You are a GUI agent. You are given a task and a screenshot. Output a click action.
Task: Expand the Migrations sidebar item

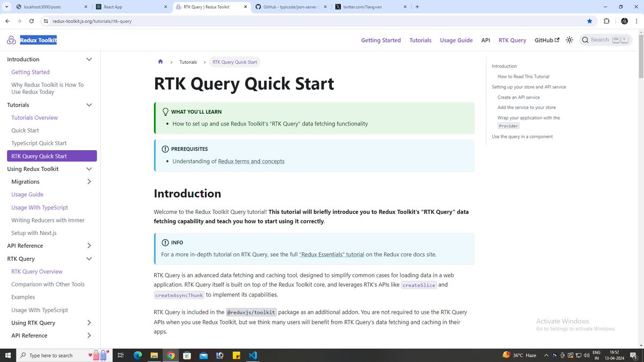coord(89,182)
